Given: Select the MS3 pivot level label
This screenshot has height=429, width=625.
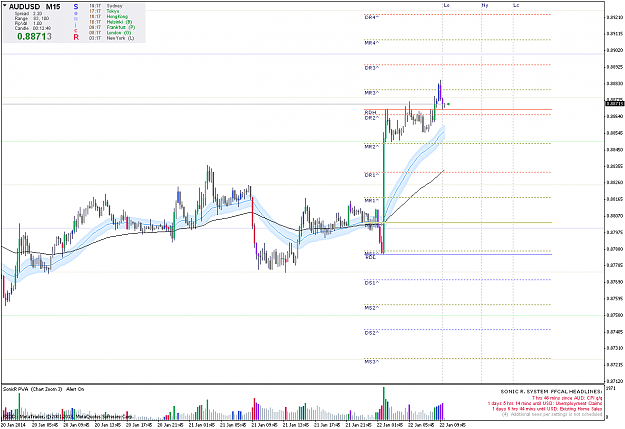Looking at the screenshot, I should click(371, 362).
